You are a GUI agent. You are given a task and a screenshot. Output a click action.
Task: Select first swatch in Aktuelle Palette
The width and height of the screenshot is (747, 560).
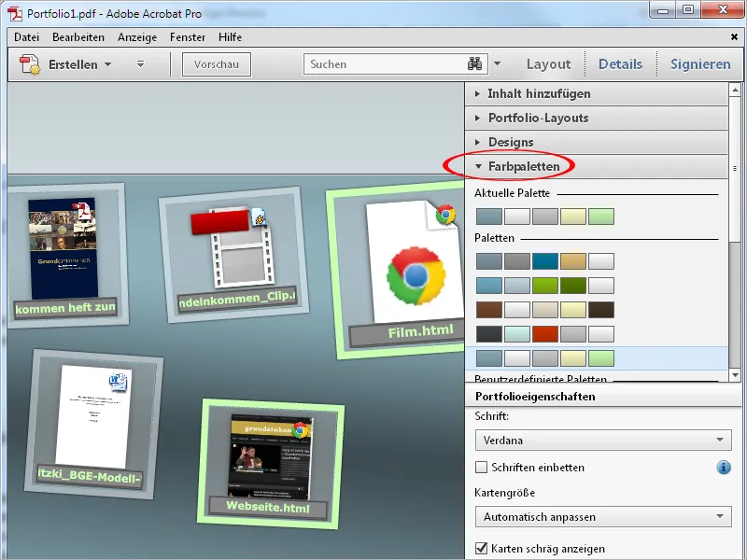click(488, 217)
